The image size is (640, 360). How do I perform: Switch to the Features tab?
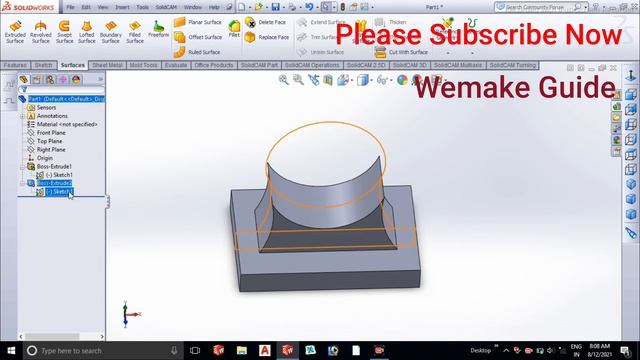16,65
